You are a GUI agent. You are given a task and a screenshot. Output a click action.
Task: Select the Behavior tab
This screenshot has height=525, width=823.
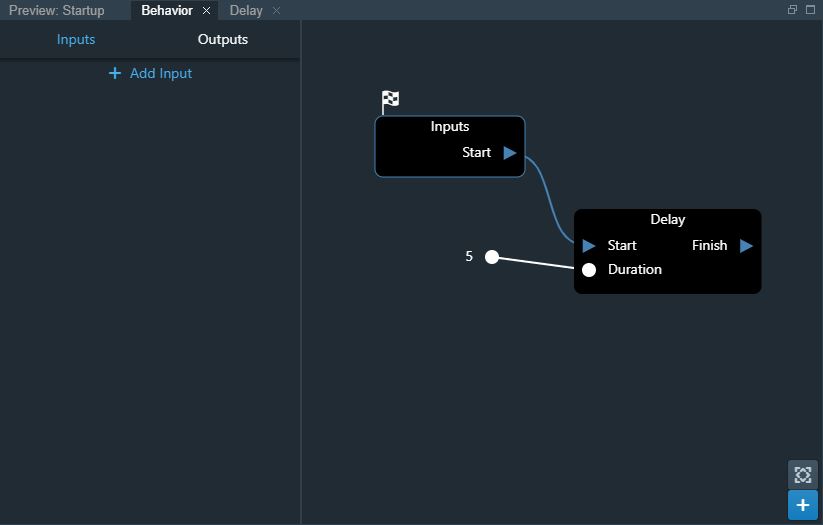point(166,10)
